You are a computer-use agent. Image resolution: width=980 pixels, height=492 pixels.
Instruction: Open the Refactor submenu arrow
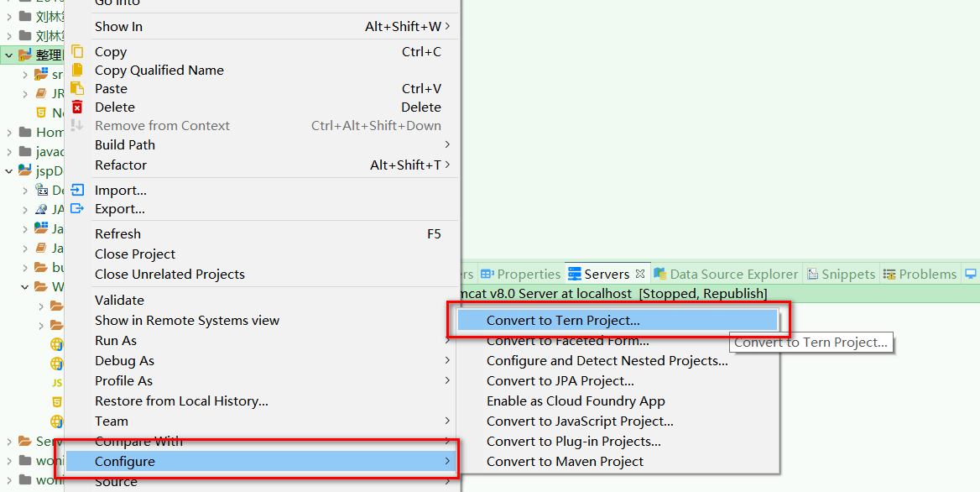tap(447, 165)
